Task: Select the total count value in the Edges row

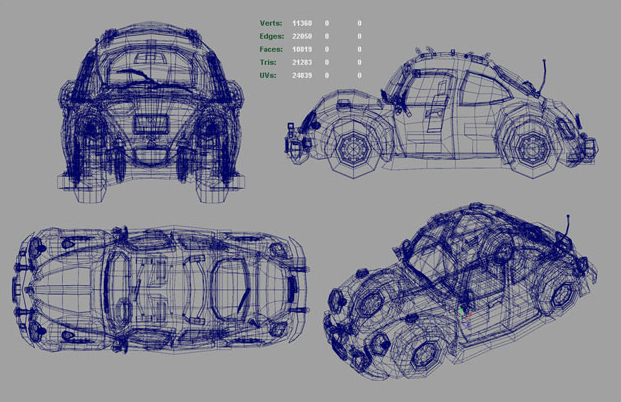Action: pos(302,36)
